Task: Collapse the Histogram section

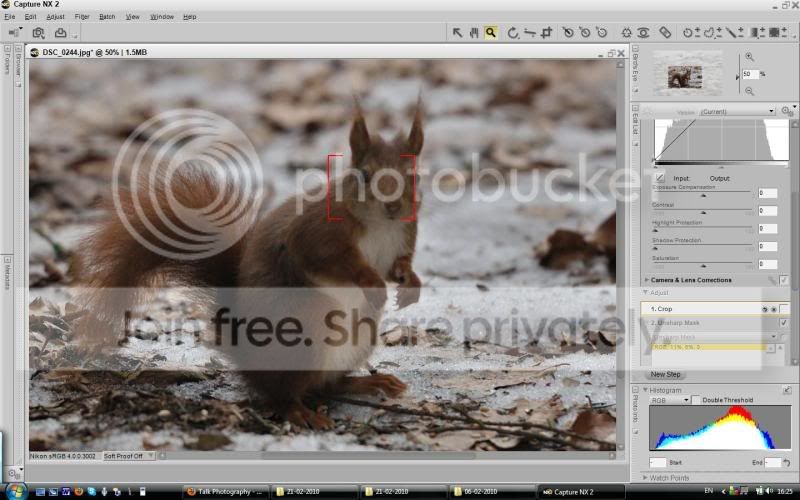Action: tap(645, 390)
